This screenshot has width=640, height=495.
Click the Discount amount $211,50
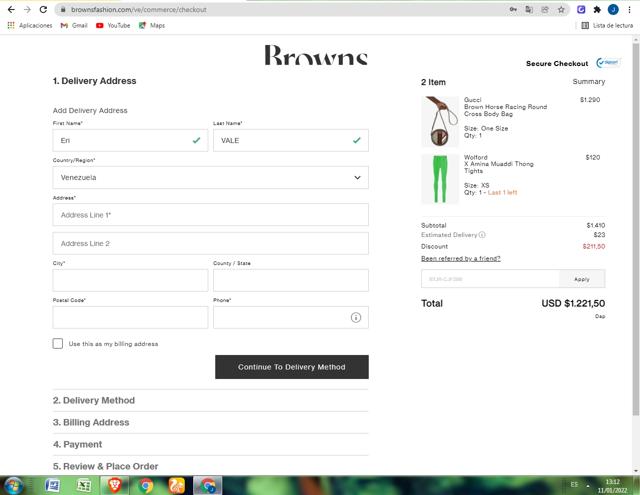coord(594,246)
